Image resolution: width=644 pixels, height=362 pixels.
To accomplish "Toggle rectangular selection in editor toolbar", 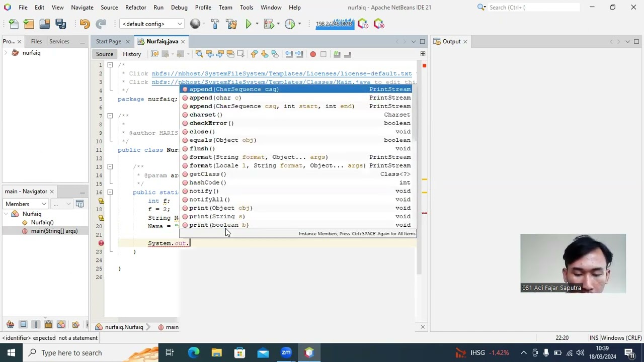I will pos(240,54).
